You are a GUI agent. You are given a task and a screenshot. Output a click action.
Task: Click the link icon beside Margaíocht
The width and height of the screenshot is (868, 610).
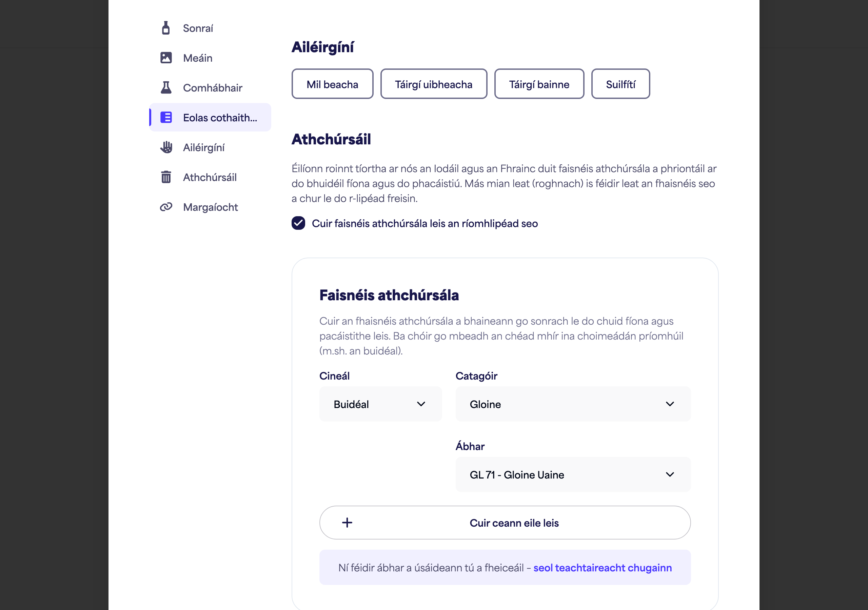166,207
